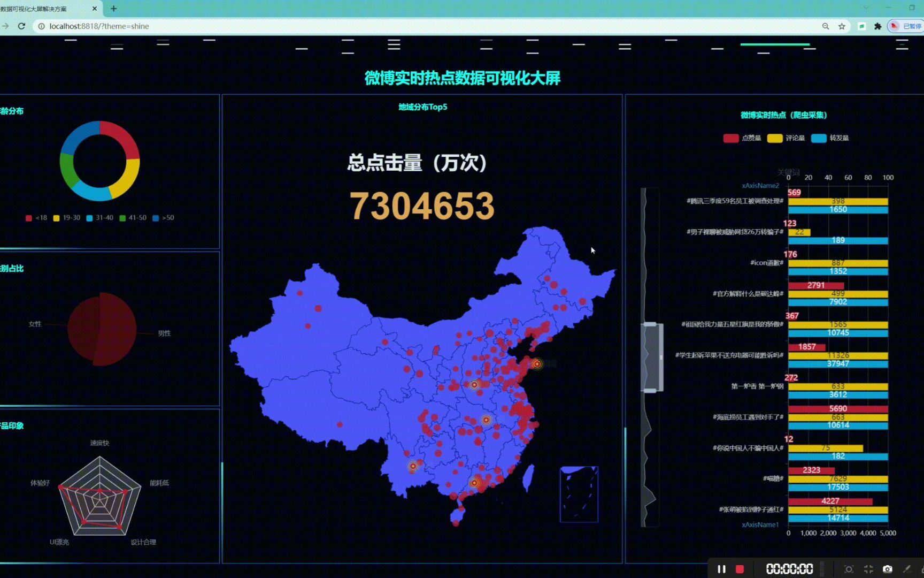924x578 pixels.
Task: Open a new browser tab
Action: click(x=113, y=9)
